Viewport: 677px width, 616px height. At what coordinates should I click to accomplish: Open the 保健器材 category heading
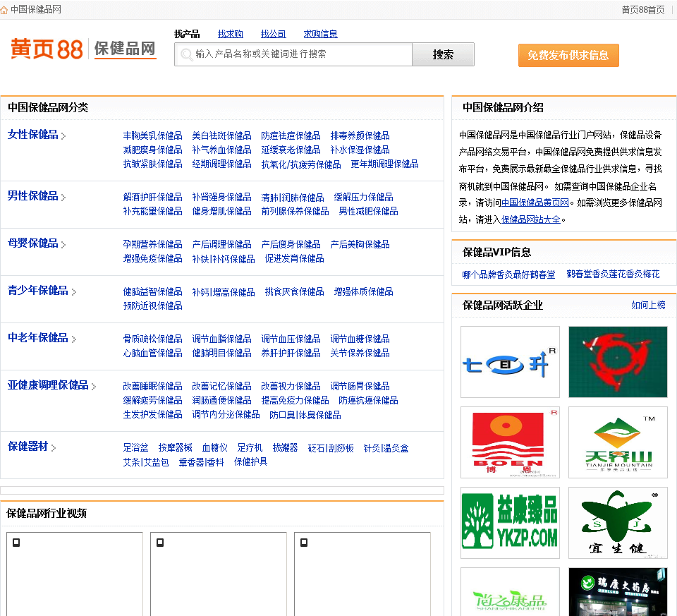pos(28,446)
